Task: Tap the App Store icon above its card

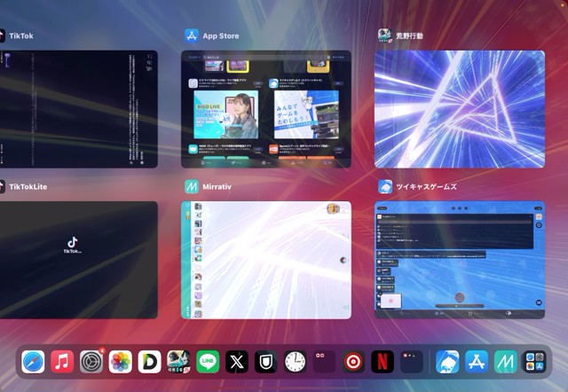Action: click(192, 35)
